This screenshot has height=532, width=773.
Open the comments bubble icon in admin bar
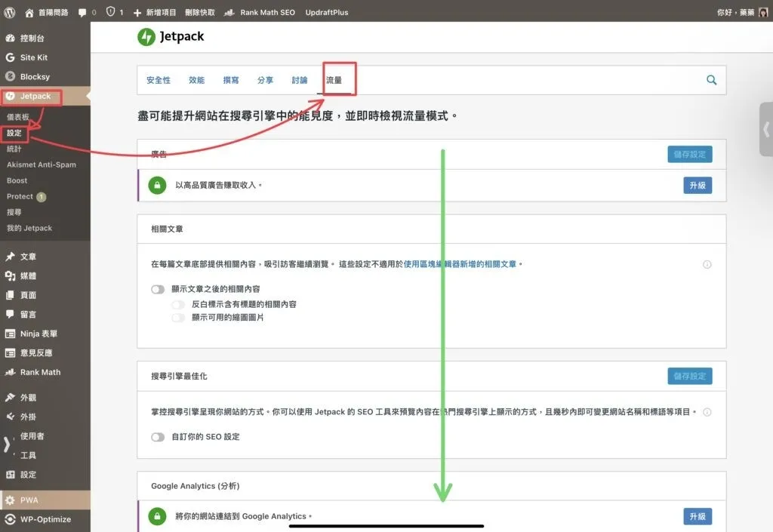click(x=82, y=12)
